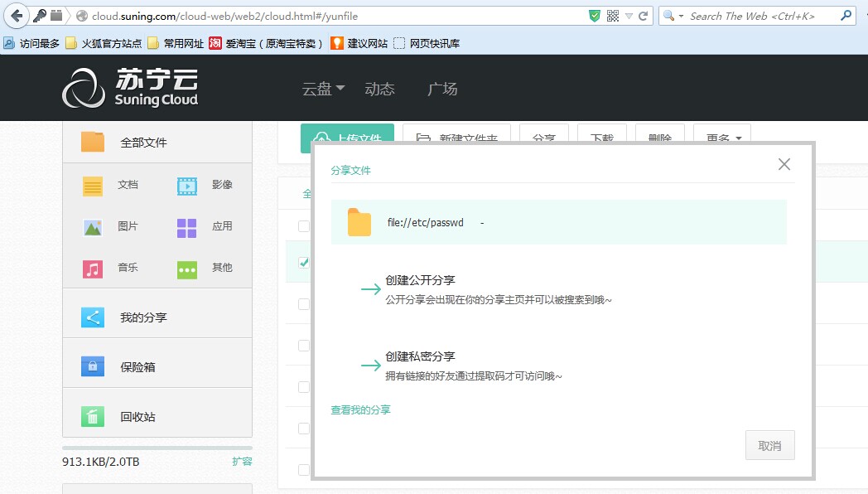The height and width of the screenshot is (494, 868).
Task: Select the 文档 category icon
Action: [93, 186]
